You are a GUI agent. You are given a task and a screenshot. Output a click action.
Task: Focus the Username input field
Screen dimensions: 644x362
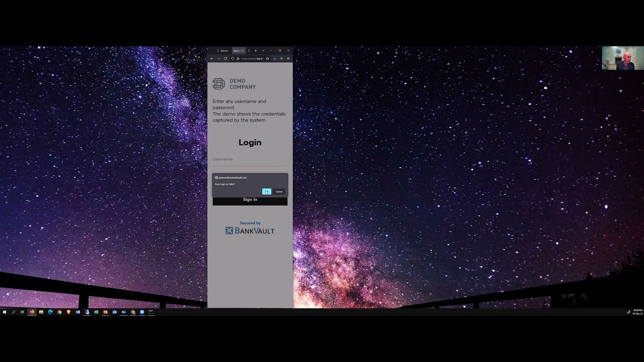click(250, 160)
